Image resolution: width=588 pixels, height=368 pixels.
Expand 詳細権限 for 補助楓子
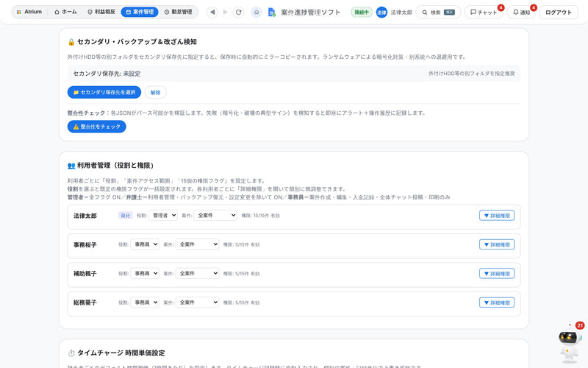click(497, 273)
